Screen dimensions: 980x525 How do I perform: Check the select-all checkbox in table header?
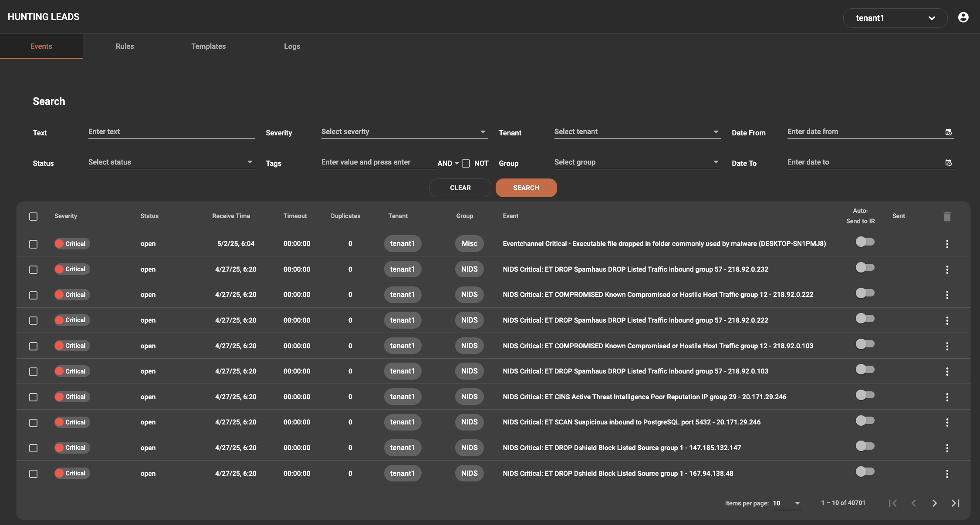point(34,216)
